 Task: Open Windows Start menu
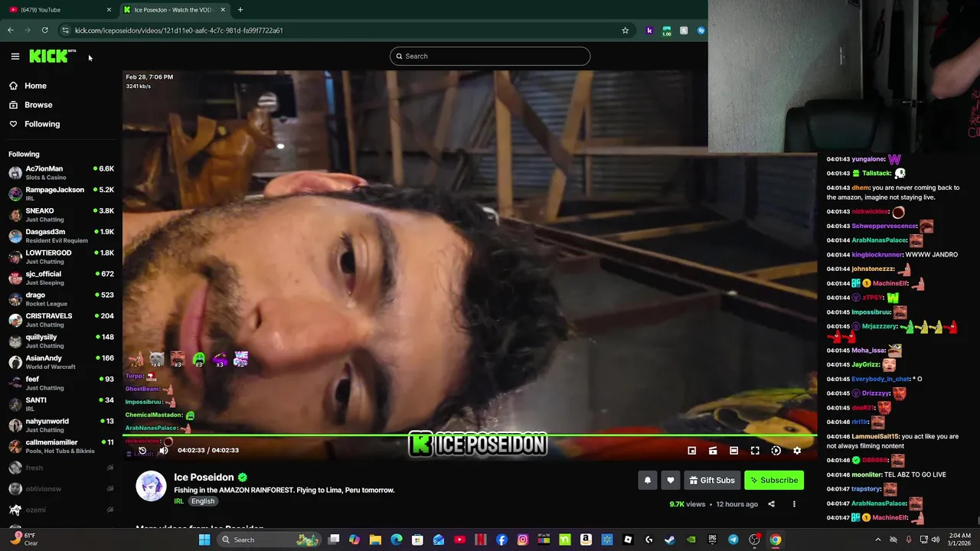204,540
